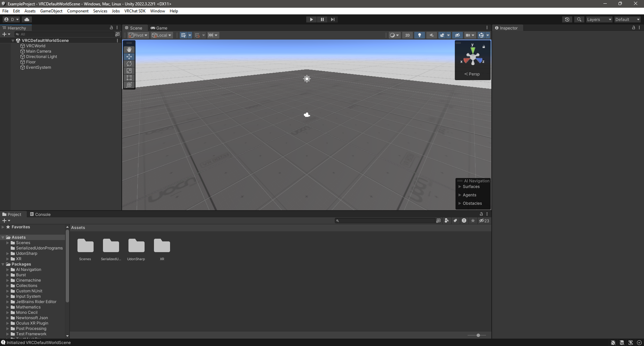Screen dimensions: 644x346
Task: Select the Rect tool
Action: [129, 78]
